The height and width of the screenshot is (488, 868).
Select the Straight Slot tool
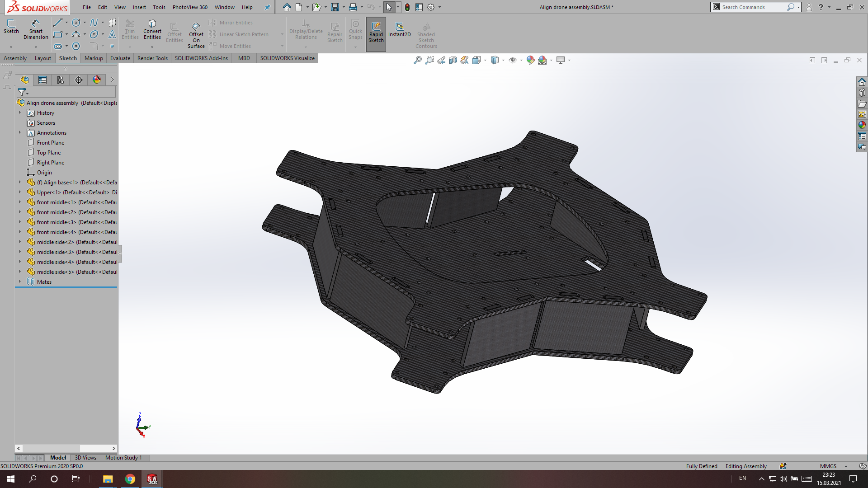tap(58, 46)
